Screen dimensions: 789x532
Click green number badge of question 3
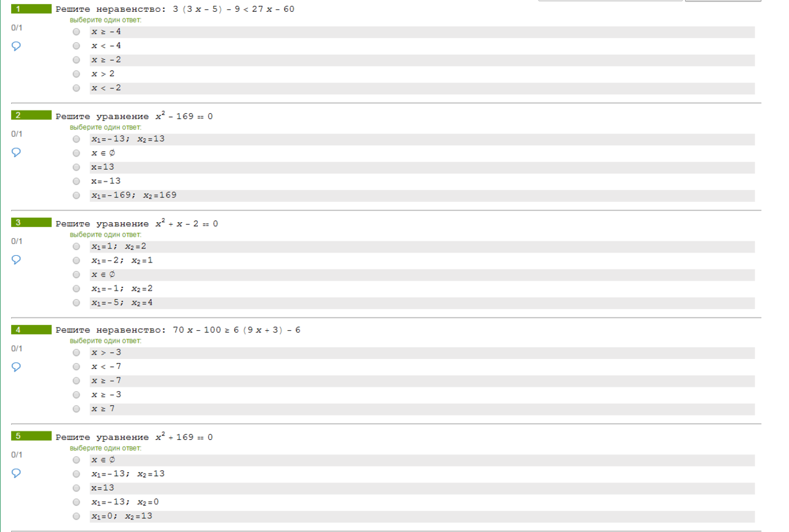coord(32,222)
